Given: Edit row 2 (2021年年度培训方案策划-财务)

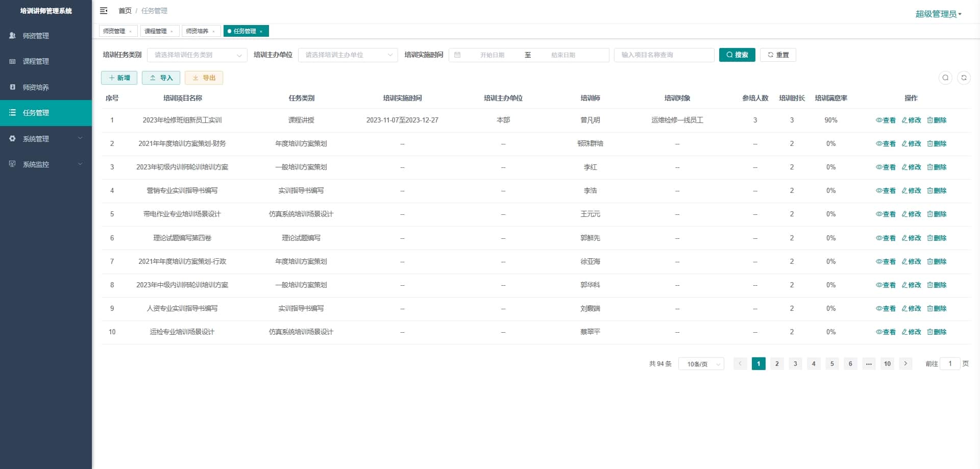Looking at the screenshot, I should pyautogui.click(x=911, y=144).
